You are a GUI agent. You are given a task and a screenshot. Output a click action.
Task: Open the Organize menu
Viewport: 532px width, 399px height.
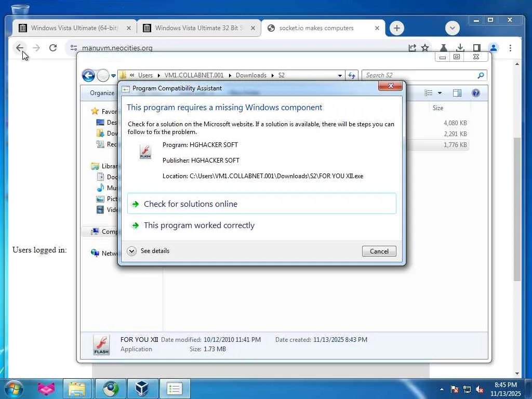click(x=102, y=93)
